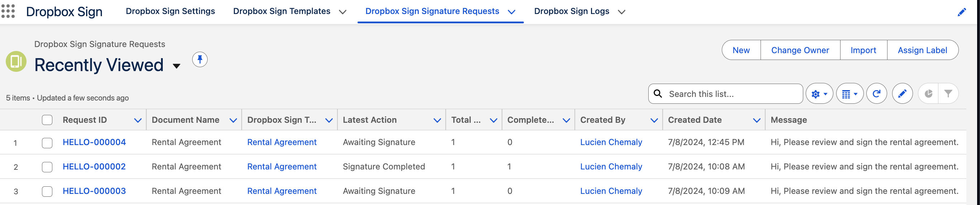
Task: Click the Assign Label button
Action: (x=922, y=50)
